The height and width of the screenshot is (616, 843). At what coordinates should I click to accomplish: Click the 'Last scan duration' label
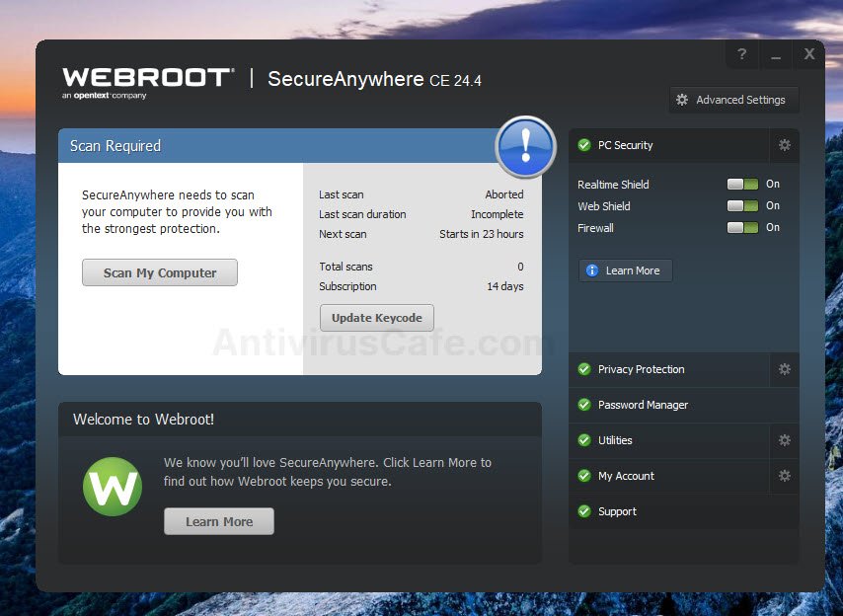point(362,214)
